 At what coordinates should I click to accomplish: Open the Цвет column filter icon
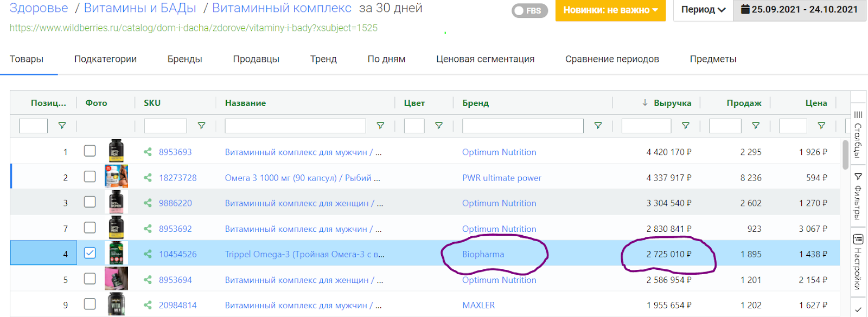[x=439, y=126]
